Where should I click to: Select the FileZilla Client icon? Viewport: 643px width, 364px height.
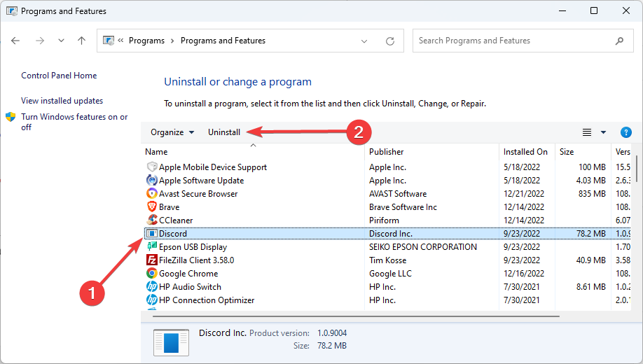pyautogui.click(x=152, y=260)
